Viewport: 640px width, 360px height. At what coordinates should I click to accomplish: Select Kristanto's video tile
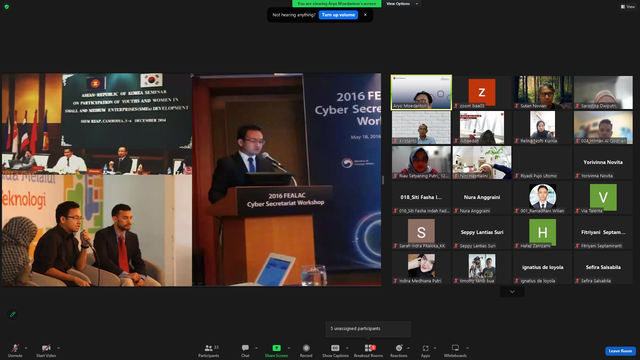(421, 127)
